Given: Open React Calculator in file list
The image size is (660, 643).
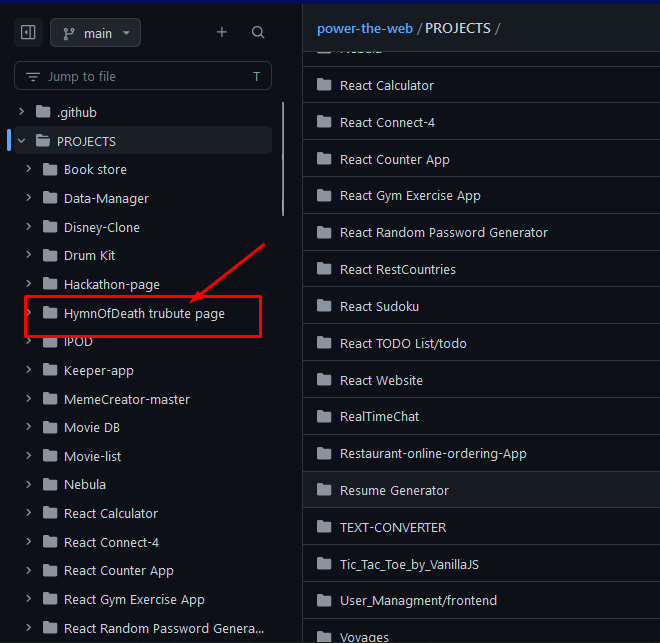Looking at the screenshot, I should click(x=386, y=85).
